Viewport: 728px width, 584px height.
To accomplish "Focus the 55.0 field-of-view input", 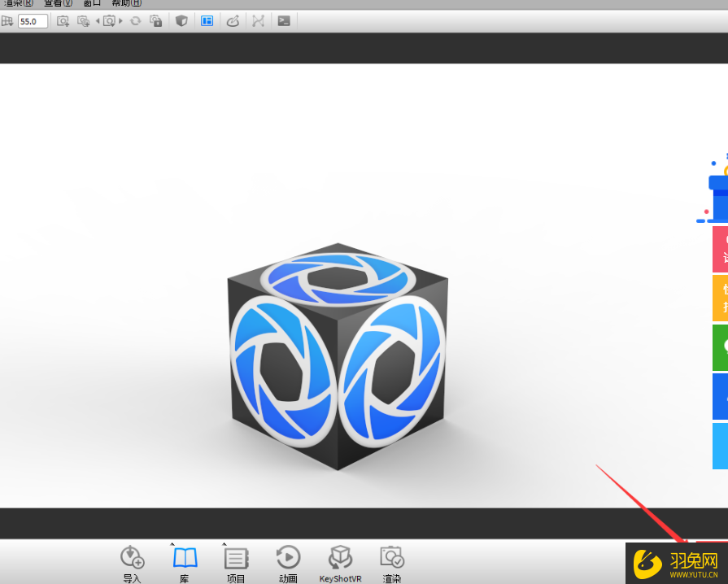I will pos(33,21).
